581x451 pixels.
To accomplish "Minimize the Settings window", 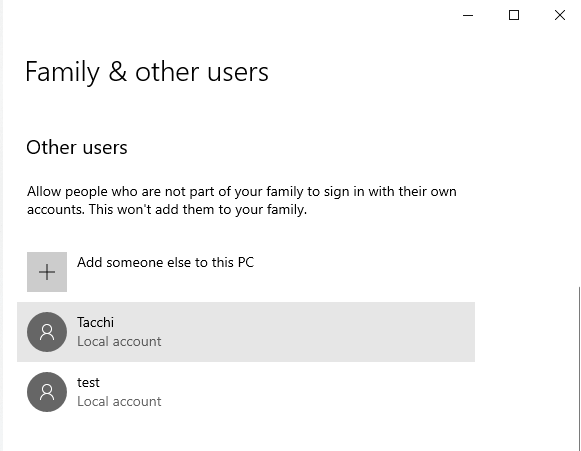I will click(468, 15).
